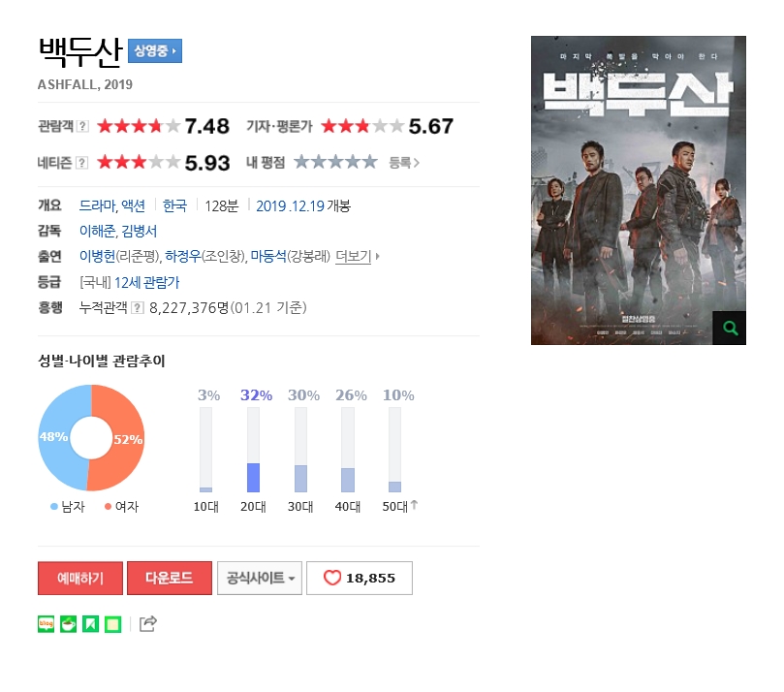Image resolution: width=784 pixels, height=692 pixels.
Task: Expand the cast list with 더보기
Action: pyautogui.click(x=357, y=257)
